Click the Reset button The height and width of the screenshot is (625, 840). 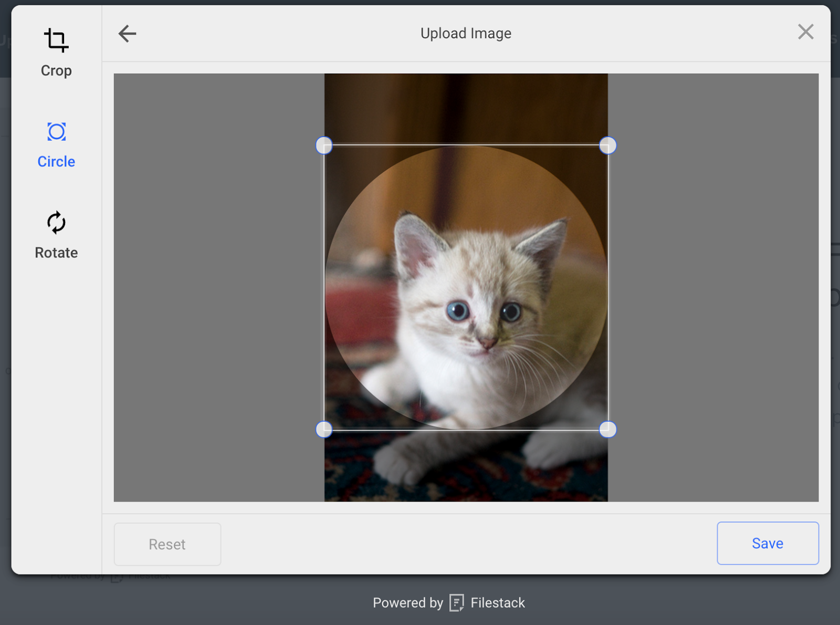(x=167, y=544)
